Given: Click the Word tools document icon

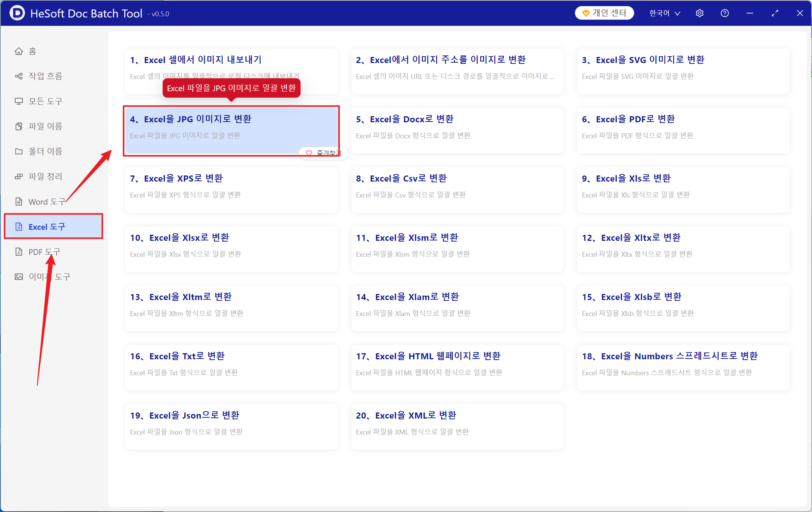Looking at the screenshot, I should 19,201.
